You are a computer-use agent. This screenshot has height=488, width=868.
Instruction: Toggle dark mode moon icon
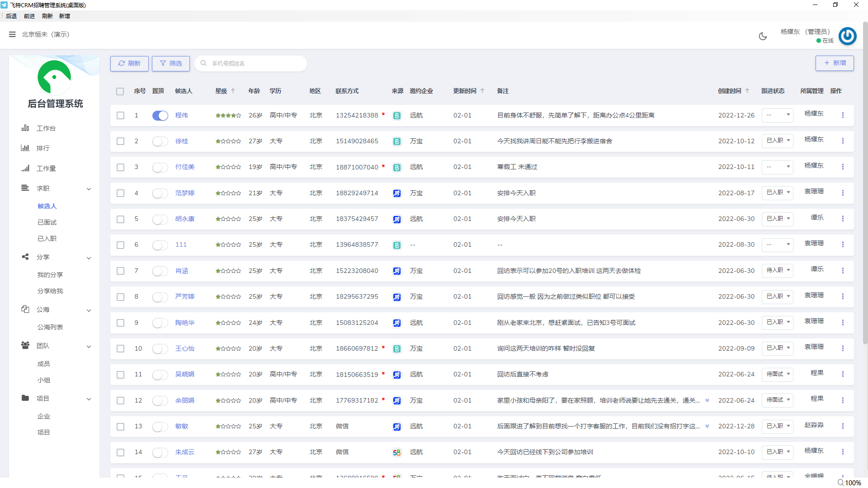click(763, 36)
